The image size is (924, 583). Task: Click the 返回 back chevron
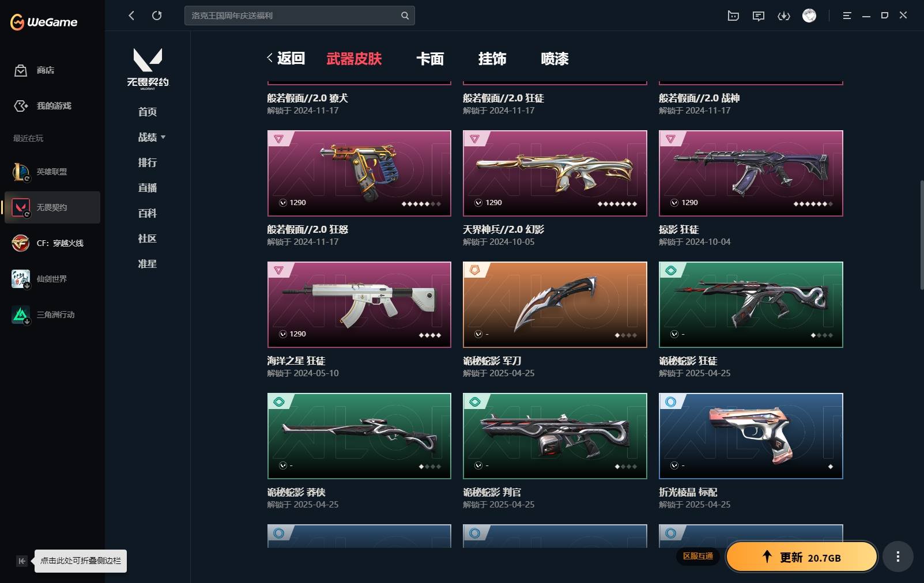(x=286, y=58)
